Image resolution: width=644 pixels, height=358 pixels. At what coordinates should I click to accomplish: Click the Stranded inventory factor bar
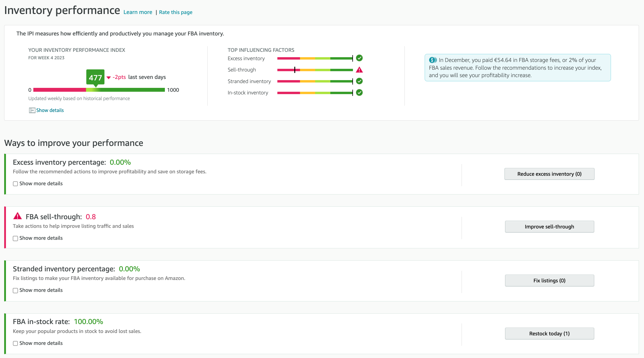pos(315,81)
